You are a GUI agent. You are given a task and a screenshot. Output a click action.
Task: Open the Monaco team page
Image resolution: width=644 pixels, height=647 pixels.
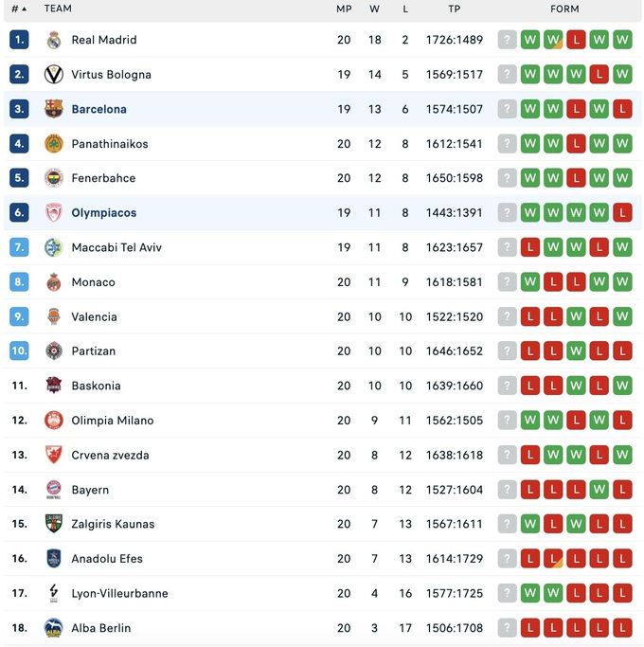click(x=93, y=282)
